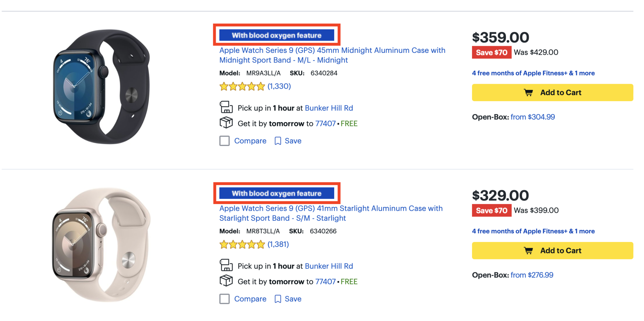Click the star rating for the Midnight watch
The width and height of the screenshot is (644, 321).
click(242, 86)
